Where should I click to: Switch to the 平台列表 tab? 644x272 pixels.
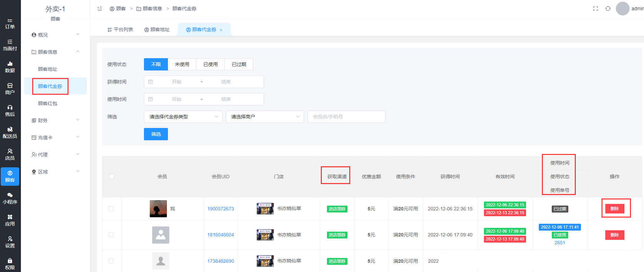tap(120, 30)
